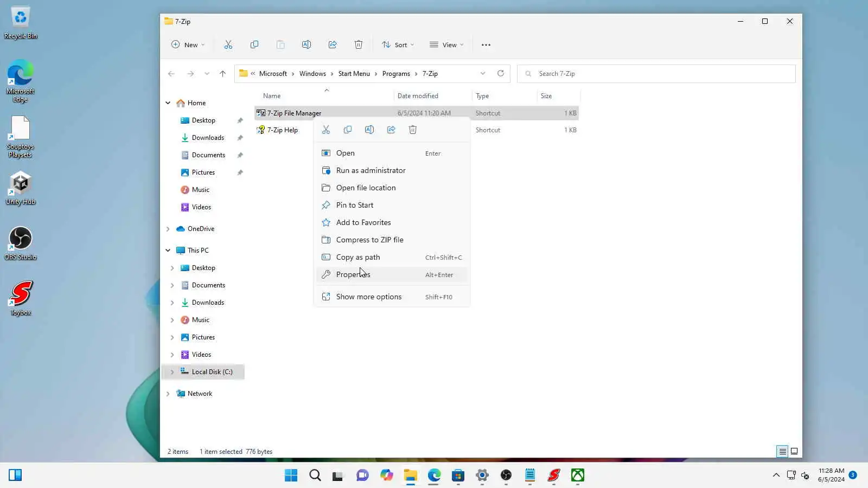Share using the context menu share icon
This screenshot has height=488, width=868.
[391, 130]
